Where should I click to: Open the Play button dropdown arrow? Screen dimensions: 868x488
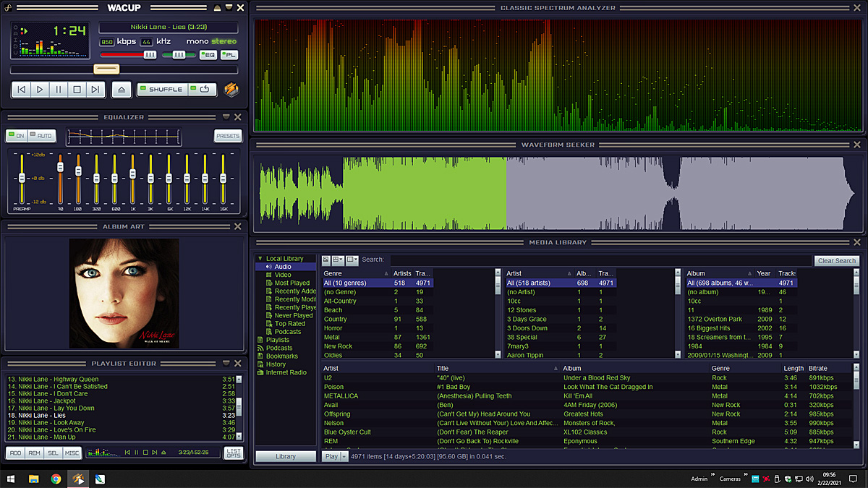pos(344,456)
